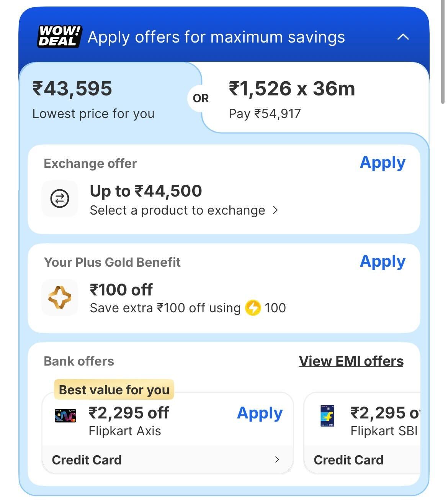Open Select a product to exchange

(x=183, y=210)
